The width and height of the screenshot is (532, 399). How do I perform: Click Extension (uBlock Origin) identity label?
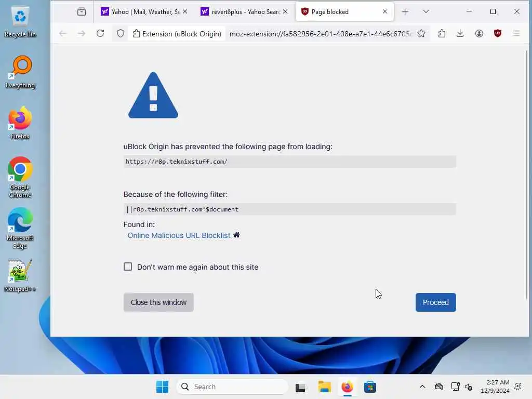coord(177,34)
